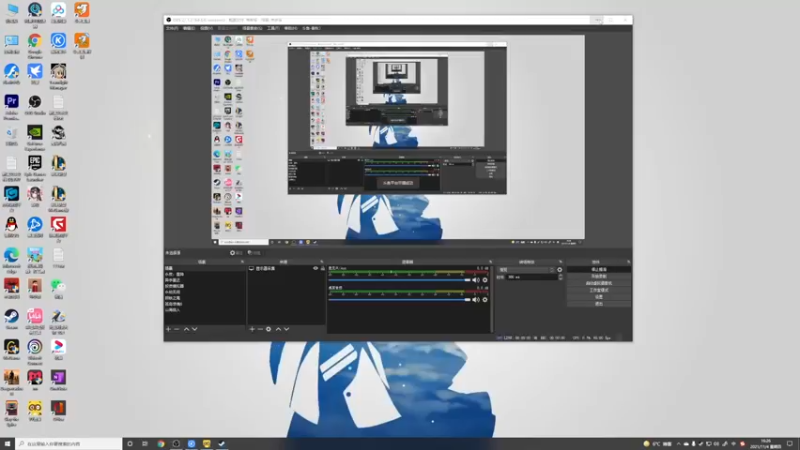The width and height of the screenshot is (800, 450).
Task: Click the Chrome icon in the taskbar
Action: tap(161, 444)
